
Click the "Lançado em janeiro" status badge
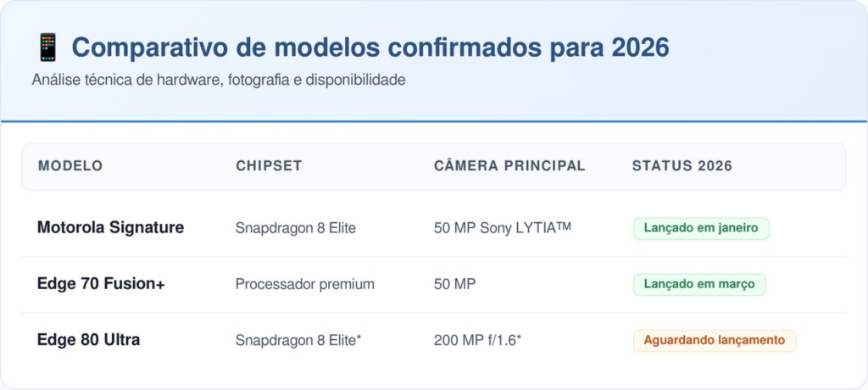point(701,228)
